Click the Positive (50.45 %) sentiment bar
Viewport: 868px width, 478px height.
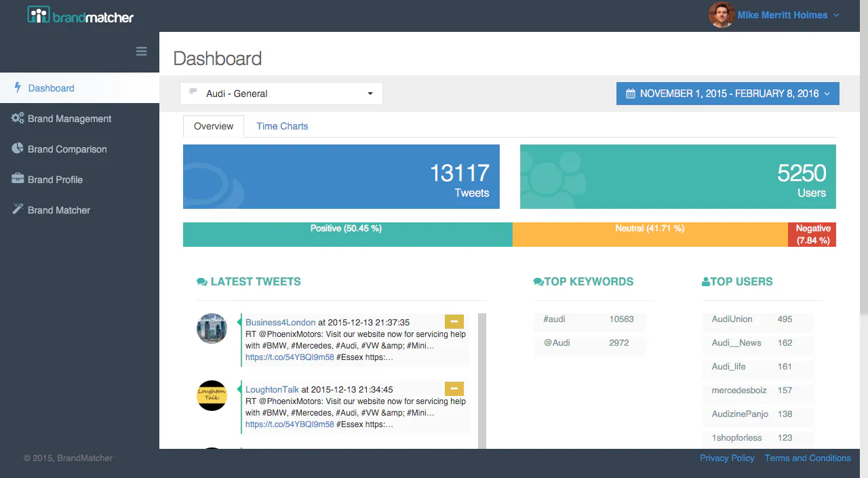(x=348, y=235)
